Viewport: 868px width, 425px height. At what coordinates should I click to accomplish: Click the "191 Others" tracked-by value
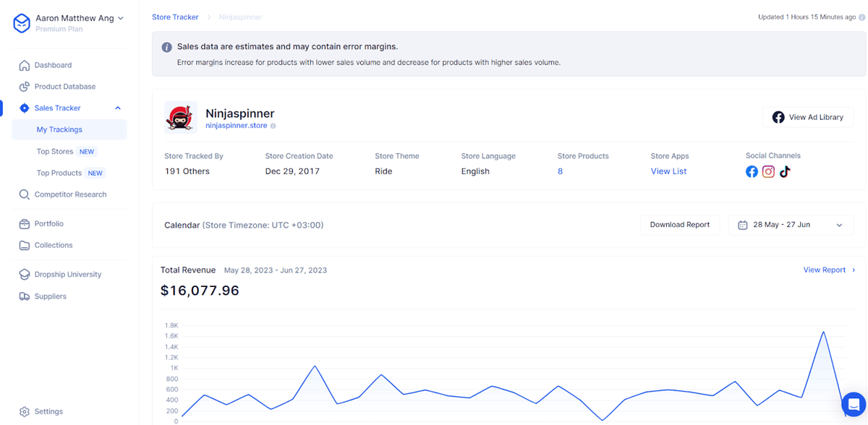[x=187, y=171]
